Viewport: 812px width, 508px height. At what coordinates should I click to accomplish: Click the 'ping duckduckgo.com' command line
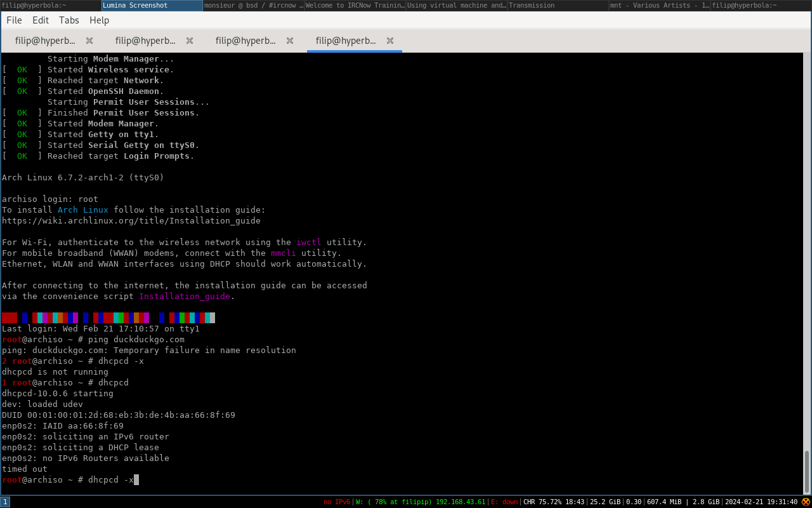pos(93,340)
